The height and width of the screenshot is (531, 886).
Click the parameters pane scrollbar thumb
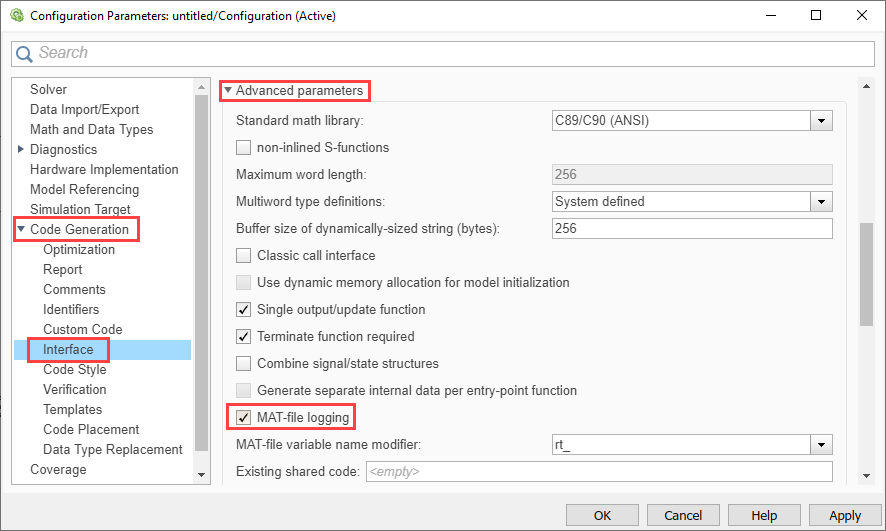coord(866,275)
